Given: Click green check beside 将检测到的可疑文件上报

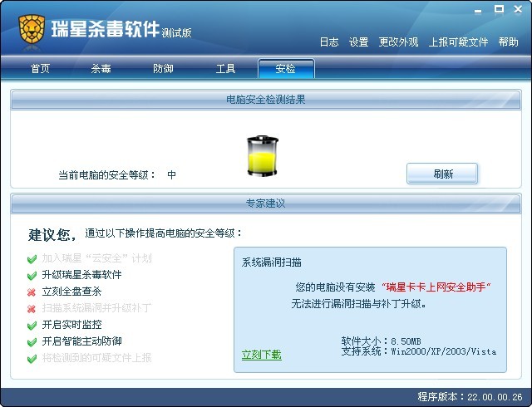Looking at the screenshot, I should coord(32,359).
